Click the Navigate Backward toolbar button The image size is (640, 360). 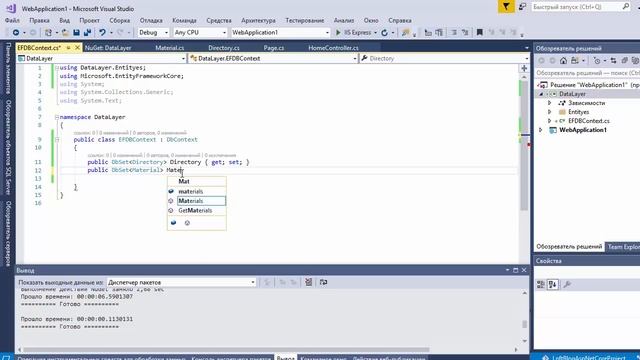pyautogui.click(x=16, y=32)
